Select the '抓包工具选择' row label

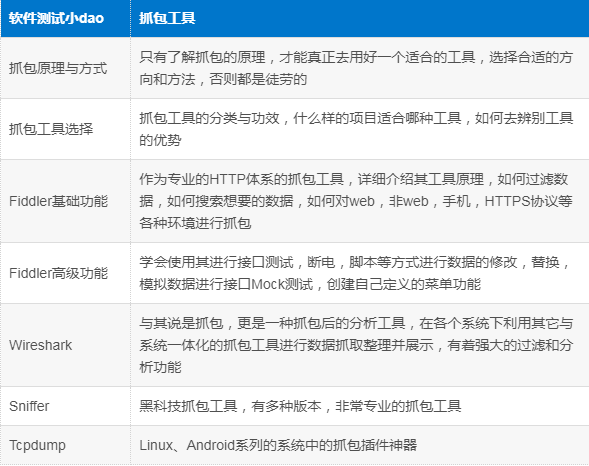(x=51, y=129)
